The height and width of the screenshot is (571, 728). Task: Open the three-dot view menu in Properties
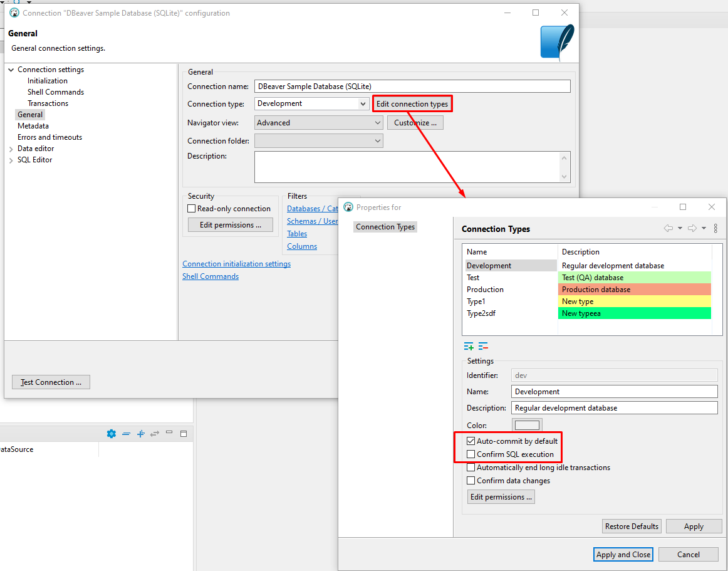click(715, 228)
